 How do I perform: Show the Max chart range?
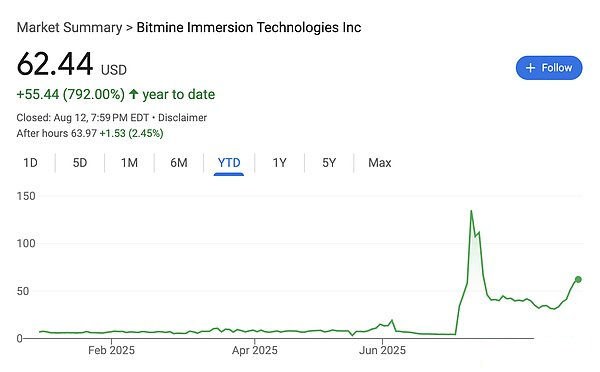tap(380, 163)
